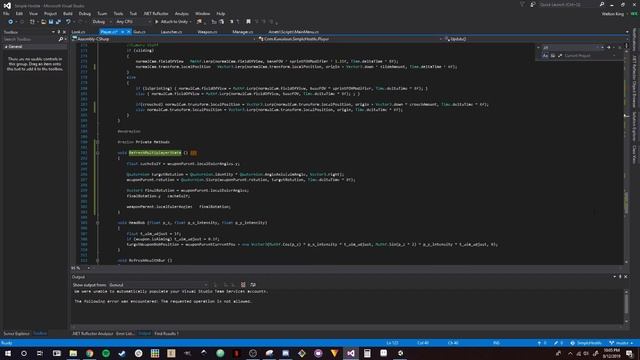Screen dimensions: 640x360
Task: Toggle Word Wrap in Output toolbar
Action: [253, 285]
